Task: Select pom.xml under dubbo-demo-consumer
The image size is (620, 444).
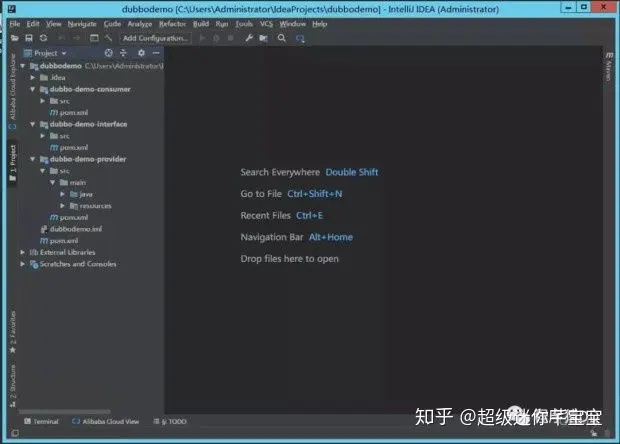Action: coord(69,112)
